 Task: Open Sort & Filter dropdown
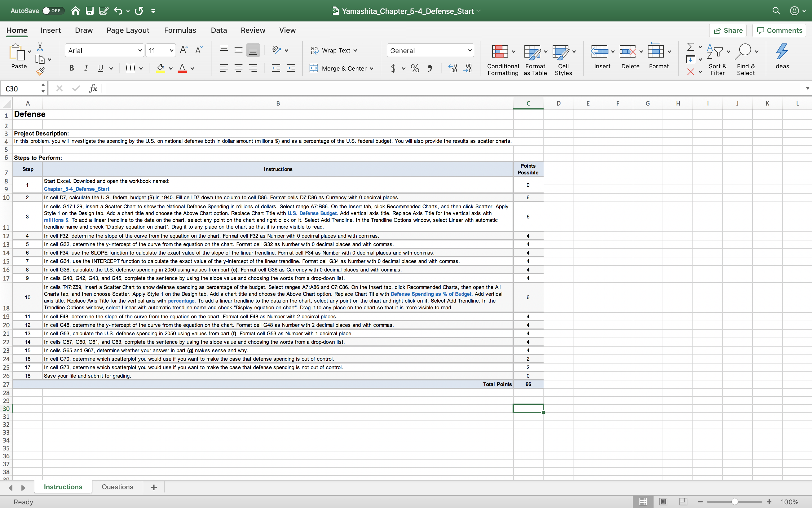[718, 60]
